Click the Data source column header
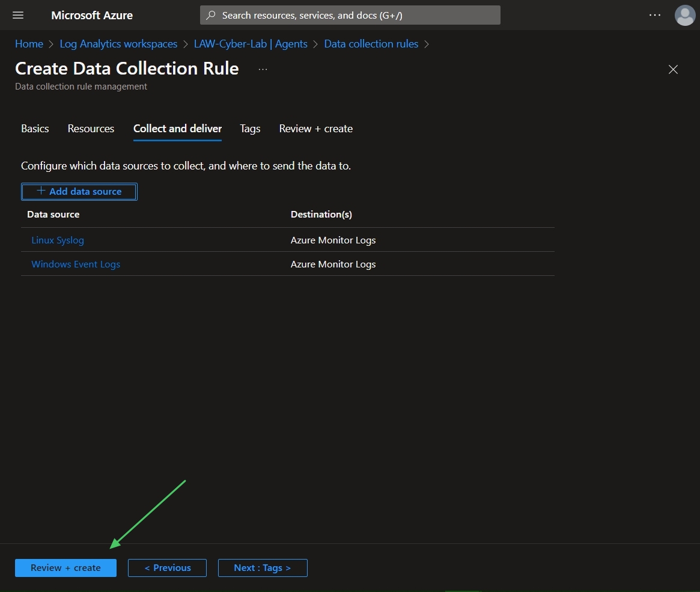The width and height of the screenshot is (700, 592). click(x=53, y=215)
